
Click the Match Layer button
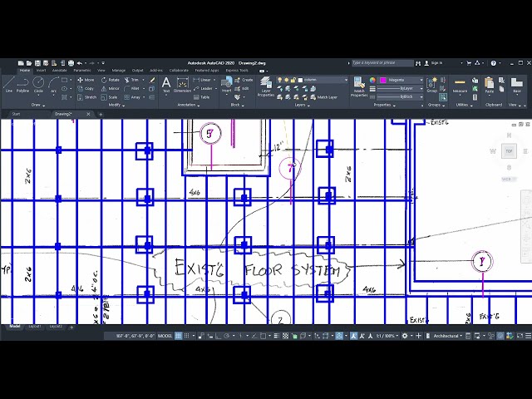[323, 97]
